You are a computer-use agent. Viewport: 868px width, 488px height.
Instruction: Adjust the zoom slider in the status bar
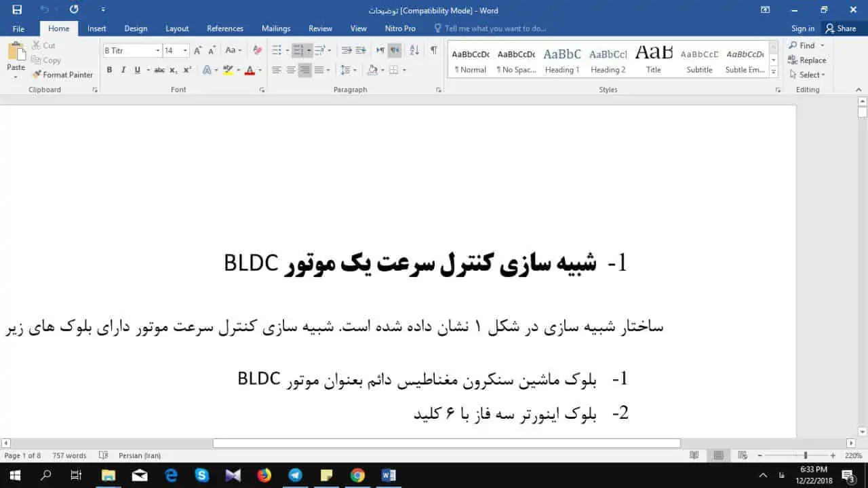click(x=806, y=455)
